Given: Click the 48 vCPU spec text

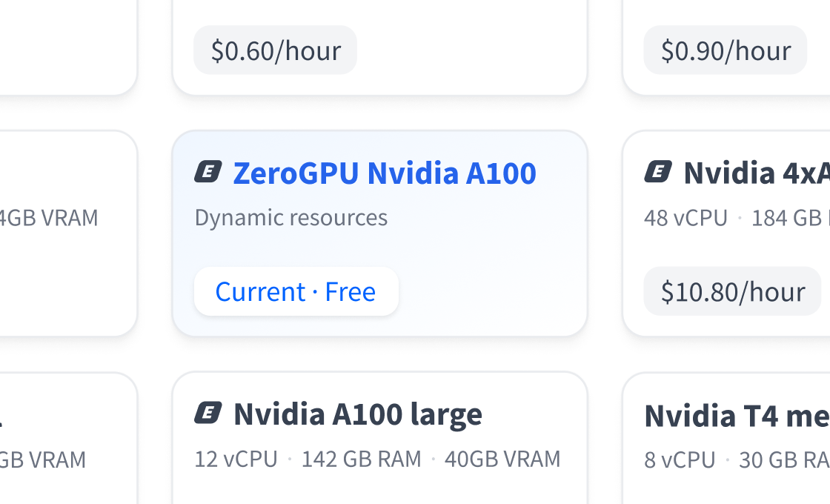Looking at the screenshot, I should (x=685, y=217).
